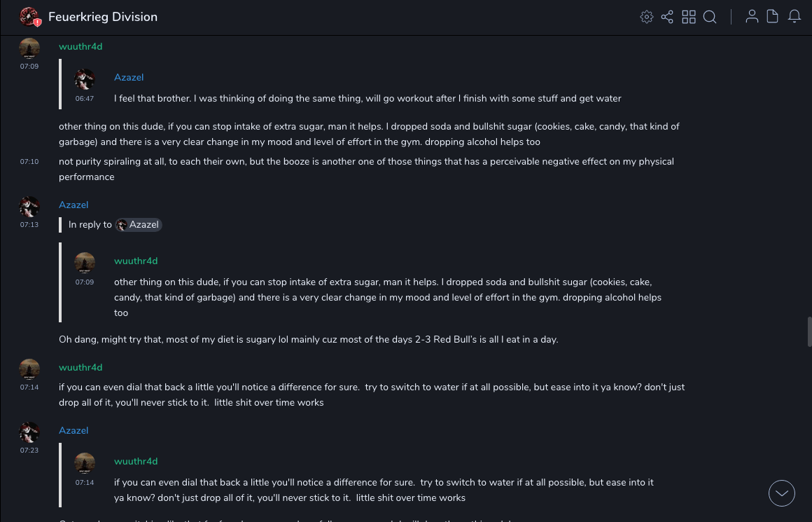The height and width of the screenshot is (522, 812).
Task: Click the share room icon
Action: click(x=667, y=17)
